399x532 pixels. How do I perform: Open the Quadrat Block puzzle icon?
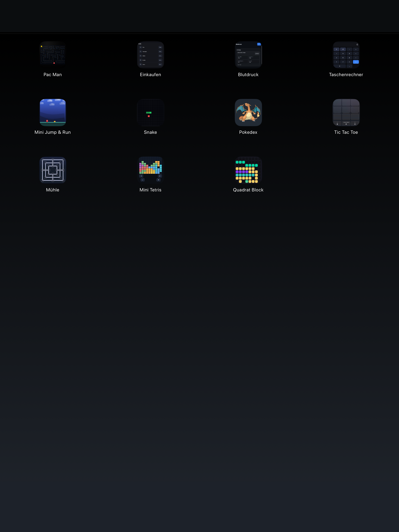[248, 170]
